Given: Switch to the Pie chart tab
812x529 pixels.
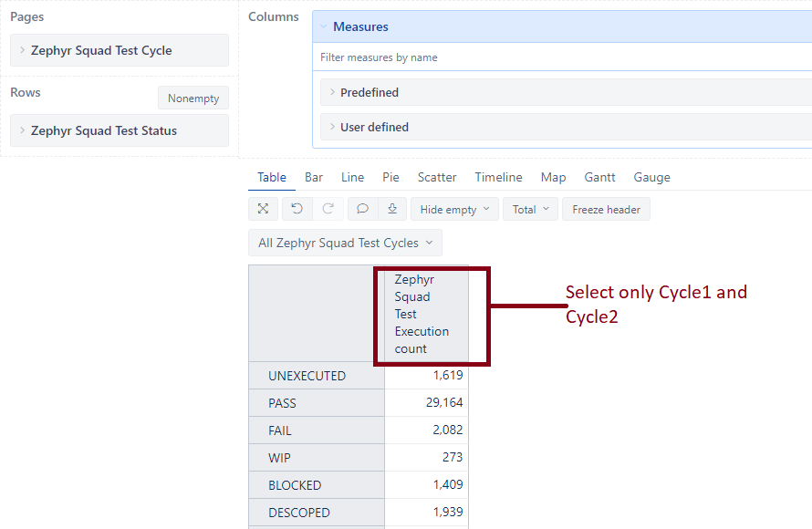Looking at the screenshot, I should (391, 177).
